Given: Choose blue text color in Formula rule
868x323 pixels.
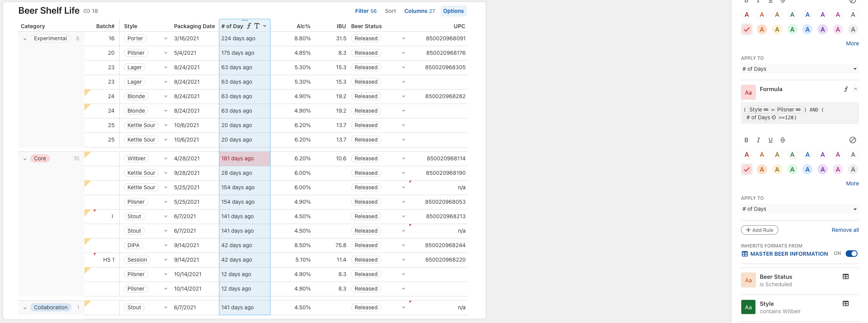Looking at the screenshot, I should coord(808,154).
